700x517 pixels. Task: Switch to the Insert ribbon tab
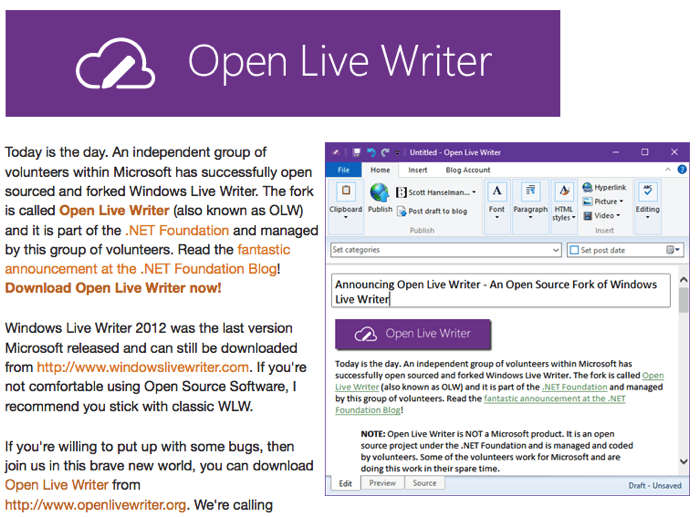(x=418, y=170)
